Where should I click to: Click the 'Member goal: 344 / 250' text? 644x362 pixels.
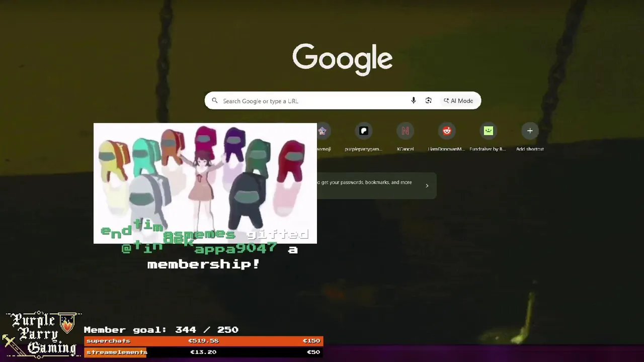pyautogui.click(x=161, y=330)
